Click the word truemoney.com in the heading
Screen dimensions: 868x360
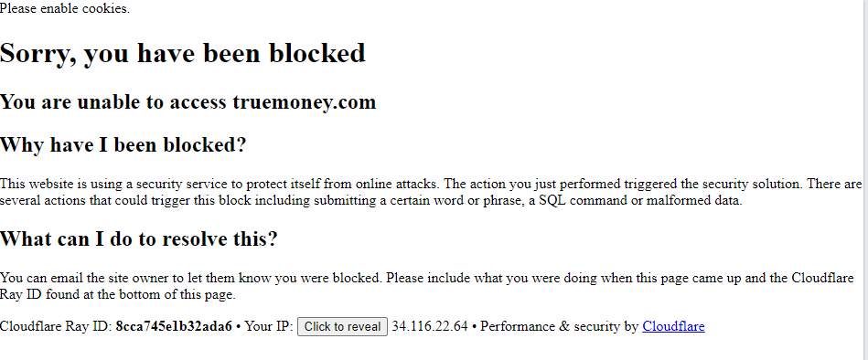point(304,102)
